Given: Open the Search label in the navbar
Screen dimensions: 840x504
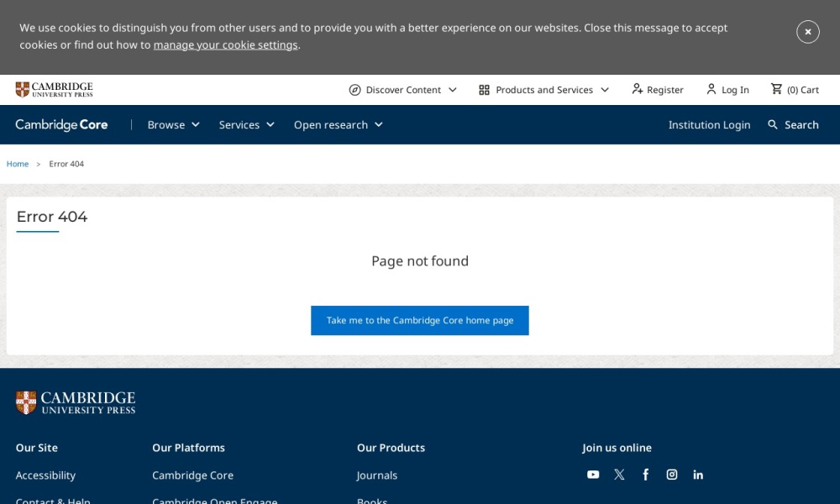Looking at the screenshot, I should click(x=801, y=125).
